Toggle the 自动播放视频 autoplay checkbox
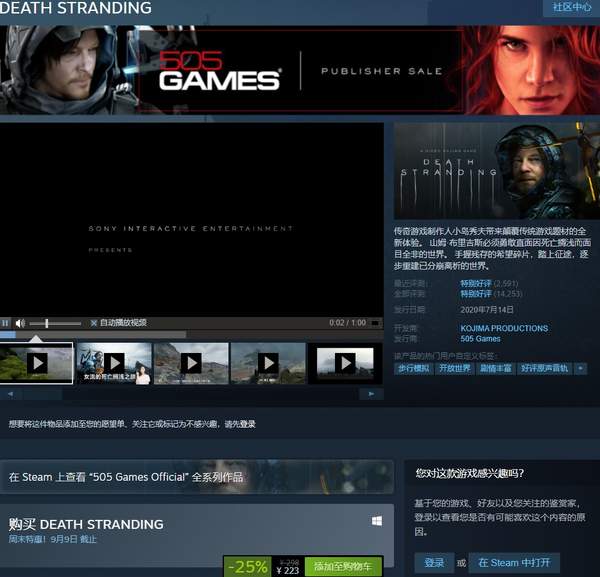Image resolution: width=600 pixels, height=577 pixels. [95, 323]
